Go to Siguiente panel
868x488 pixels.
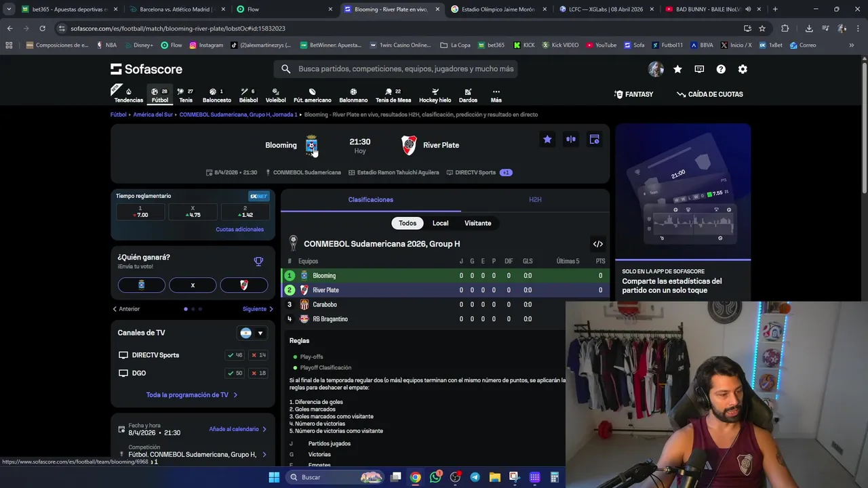pyautogui.click(x=258, y=309)
